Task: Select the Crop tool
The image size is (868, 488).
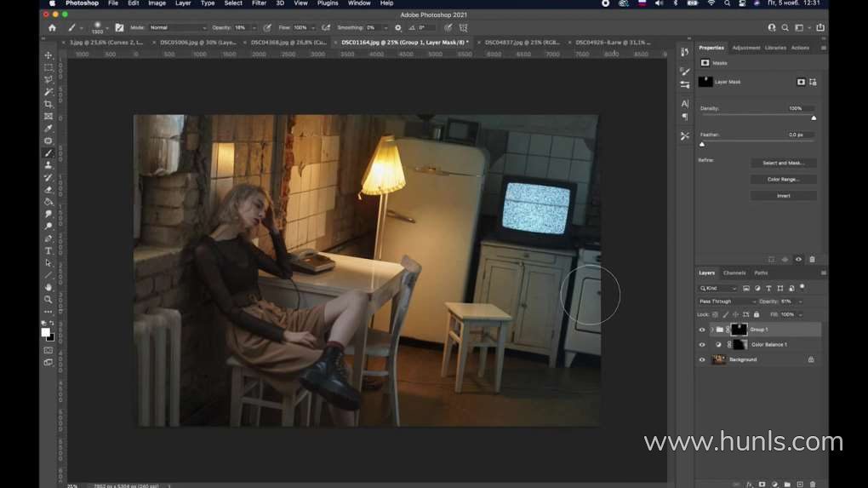Action: [49, 104]
